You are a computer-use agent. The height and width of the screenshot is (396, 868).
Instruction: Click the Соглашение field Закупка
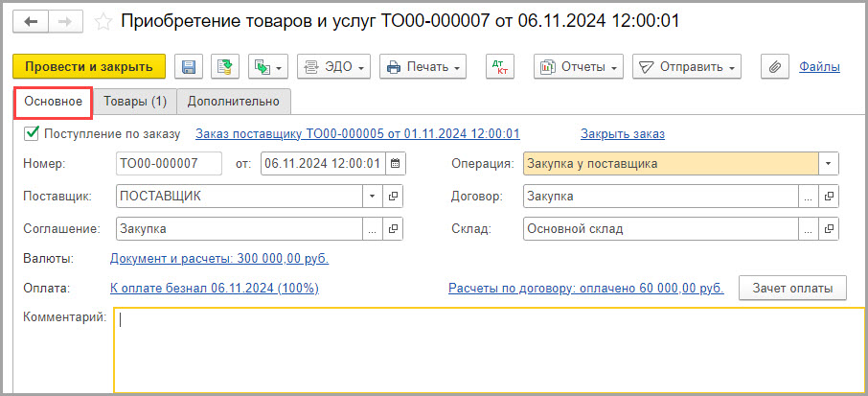[x=240, y=229]
